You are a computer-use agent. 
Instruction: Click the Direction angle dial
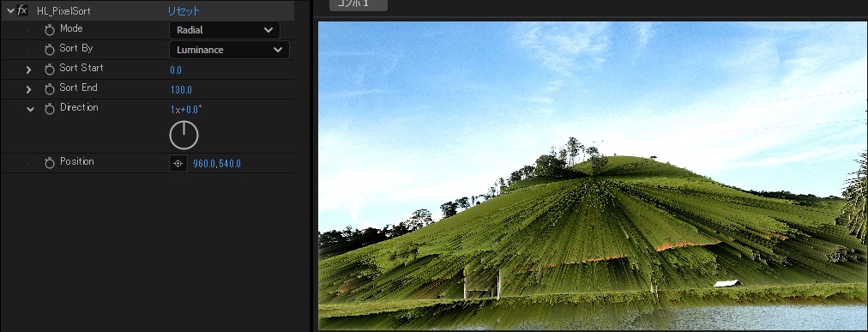point(184,135)
